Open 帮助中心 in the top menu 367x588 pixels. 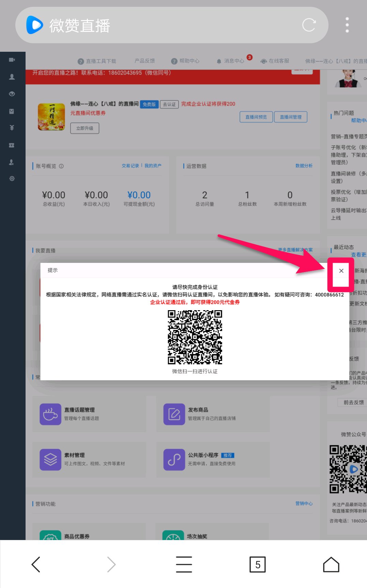(x=185, y=61)
